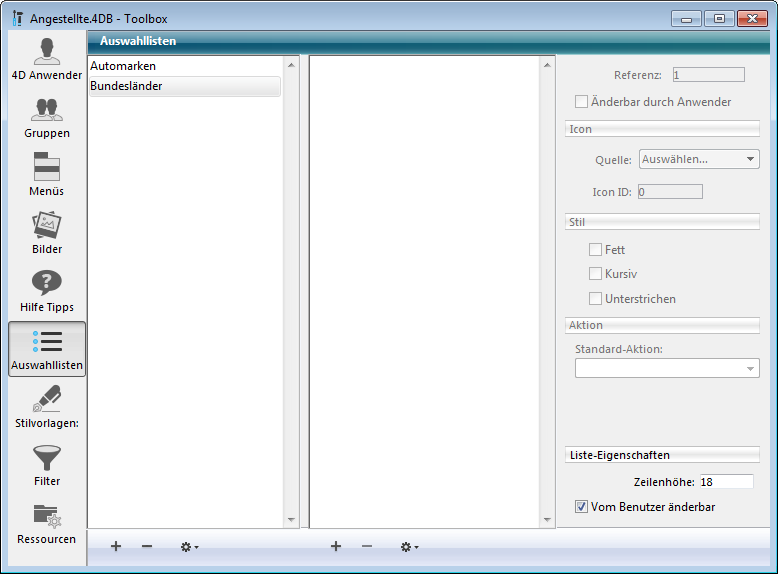This screenshot has height=574, width=778.
Task: Select the Bilder library icon
Action: (46, 233)
